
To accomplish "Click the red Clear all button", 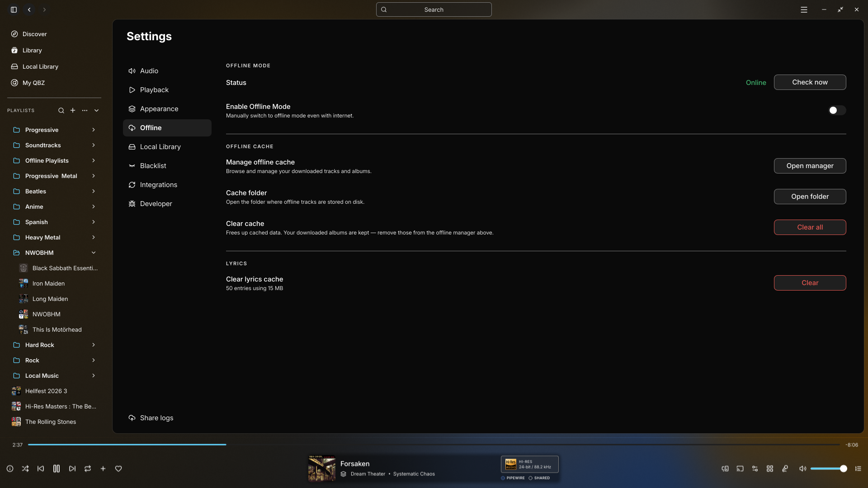I will pyautogui.click(x=810, y=227).
